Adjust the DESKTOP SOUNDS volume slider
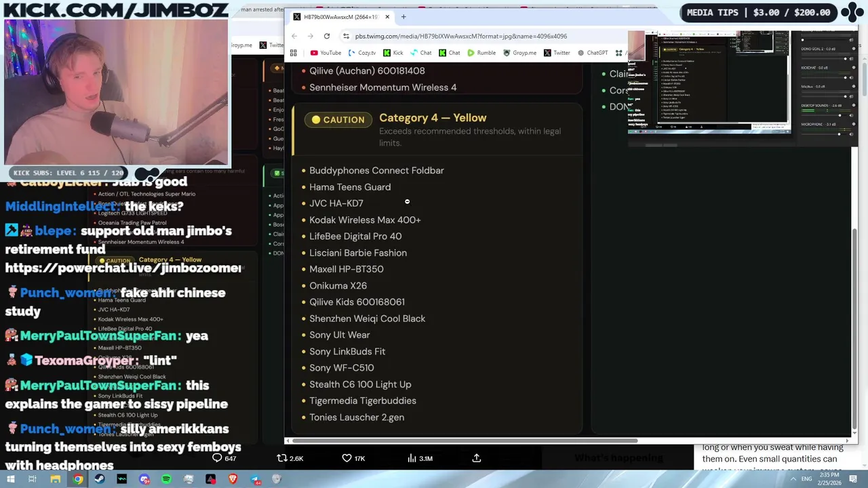 pos(824,115)
